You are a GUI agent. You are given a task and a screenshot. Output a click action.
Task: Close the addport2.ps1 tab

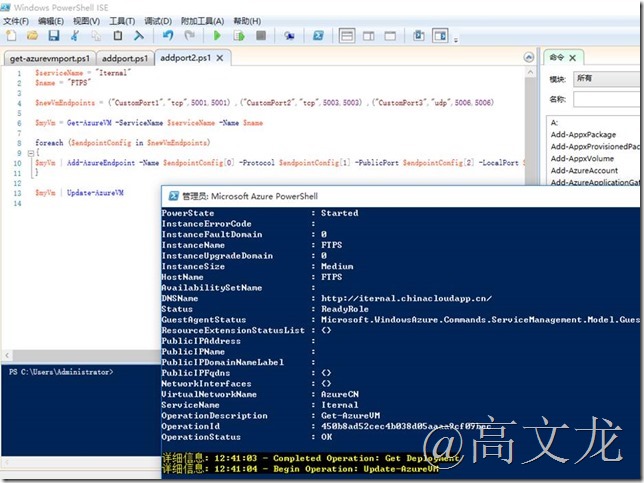coord(220,58)
